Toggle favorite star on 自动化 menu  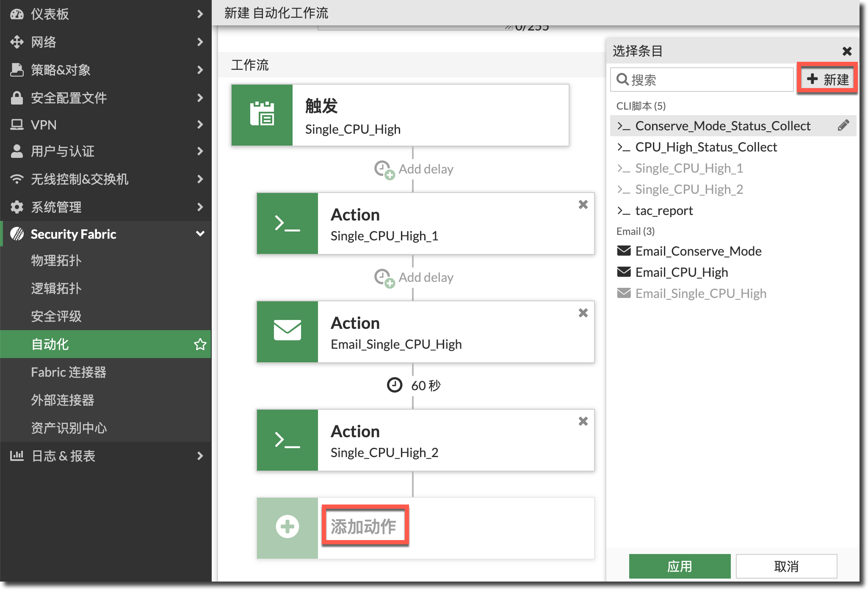tap(200, 345)
